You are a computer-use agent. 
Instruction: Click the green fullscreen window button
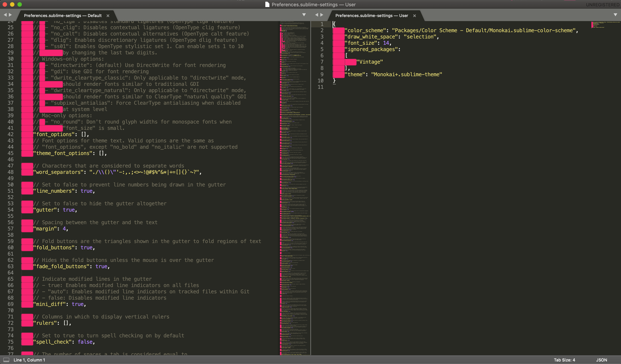coord(20,4)
